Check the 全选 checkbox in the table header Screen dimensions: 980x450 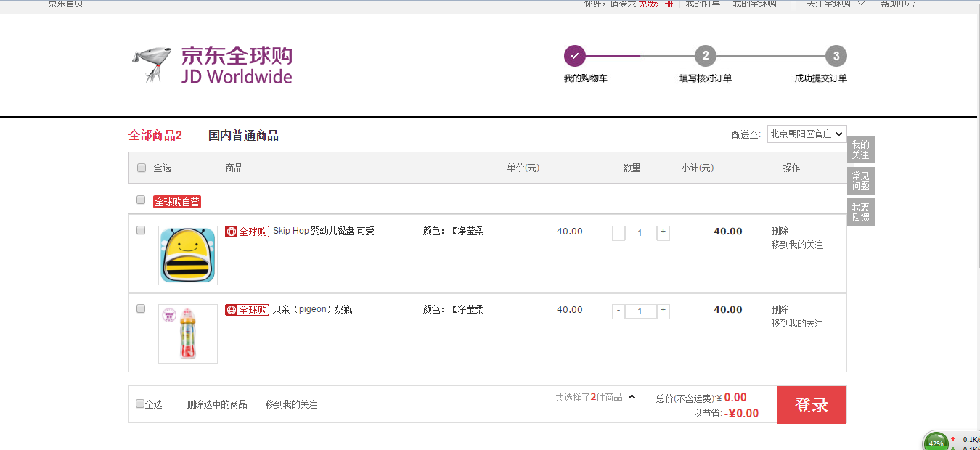click(142, 168)
